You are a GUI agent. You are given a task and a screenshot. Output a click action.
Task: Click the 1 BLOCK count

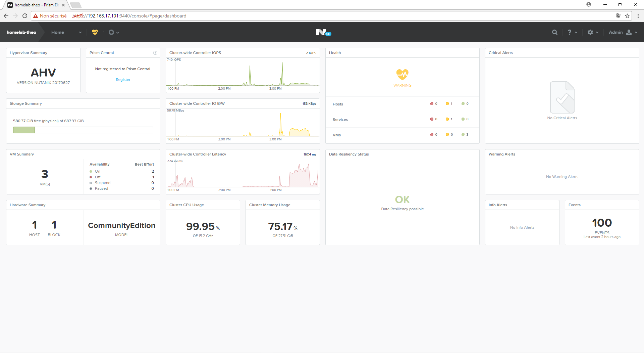pos(54,225)
